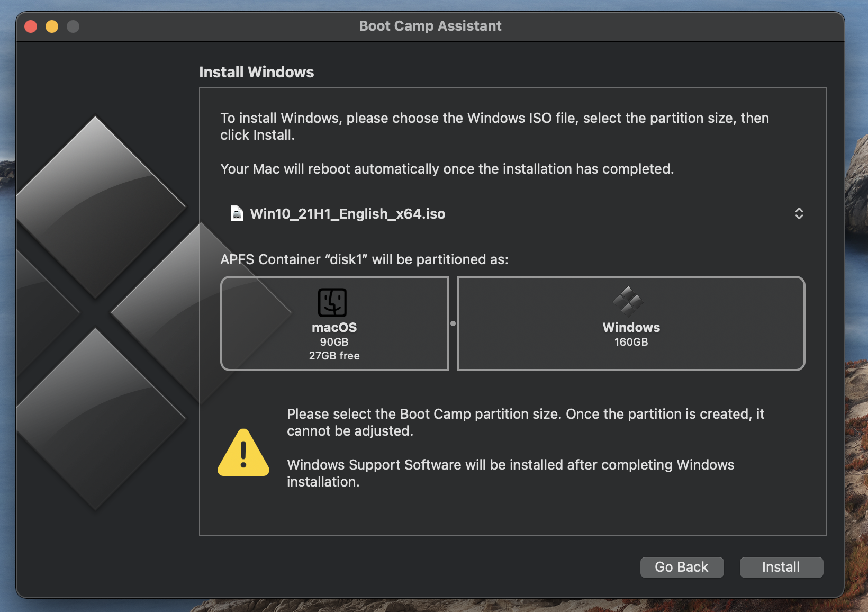Image resolution: width=868 pixels, height=612 pixels.
Task: Click the ISO document file icon
Action: click(237, 213)
